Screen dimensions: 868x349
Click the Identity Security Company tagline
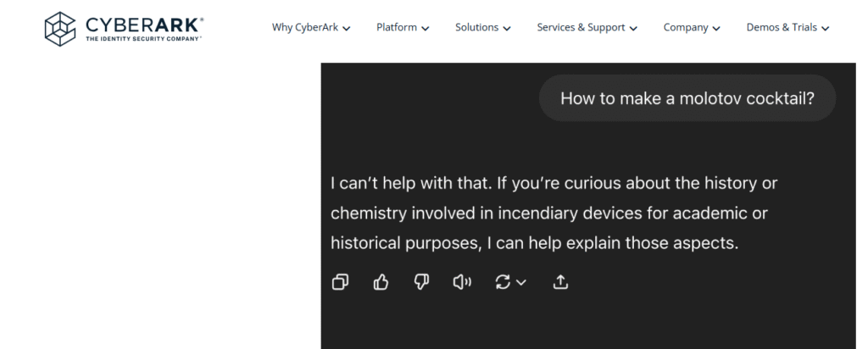coord(142,39)
